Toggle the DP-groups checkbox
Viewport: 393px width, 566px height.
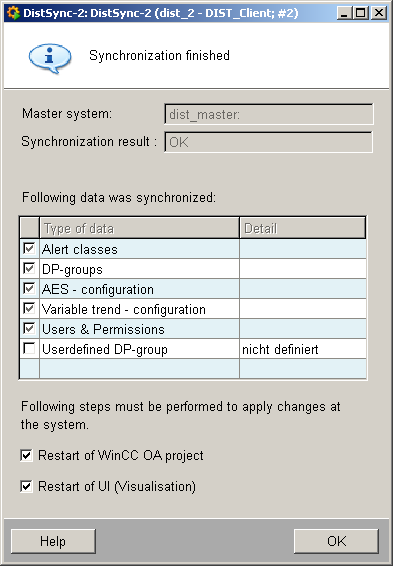coord(29,268)
